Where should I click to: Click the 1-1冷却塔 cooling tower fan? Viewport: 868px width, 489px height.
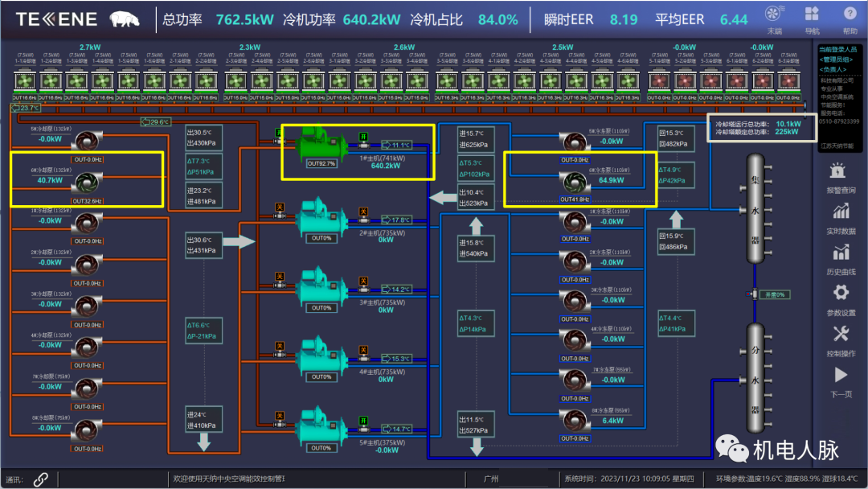tap(24, 81)
